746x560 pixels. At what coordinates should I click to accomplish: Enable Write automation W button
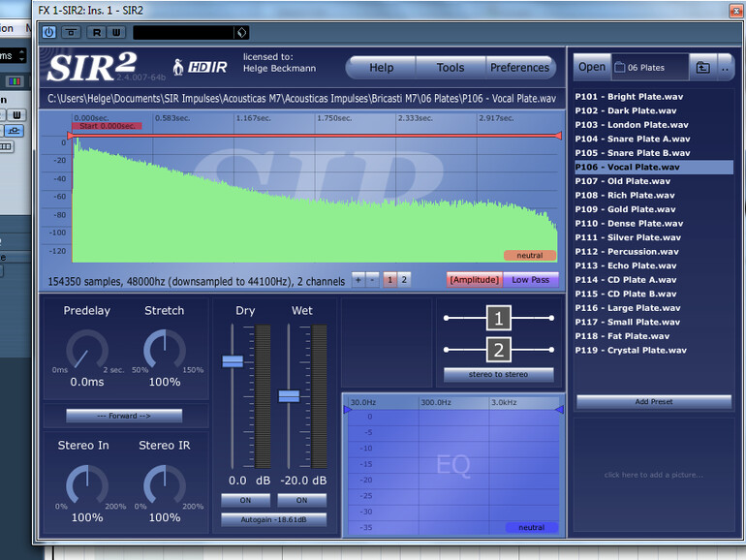[x=115, y=32]
